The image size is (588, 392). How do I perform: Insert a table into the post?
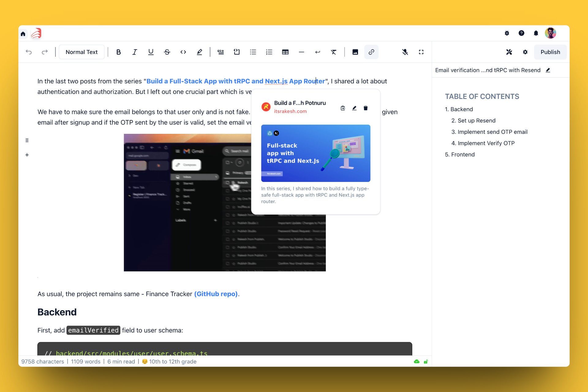click(285, 52)
